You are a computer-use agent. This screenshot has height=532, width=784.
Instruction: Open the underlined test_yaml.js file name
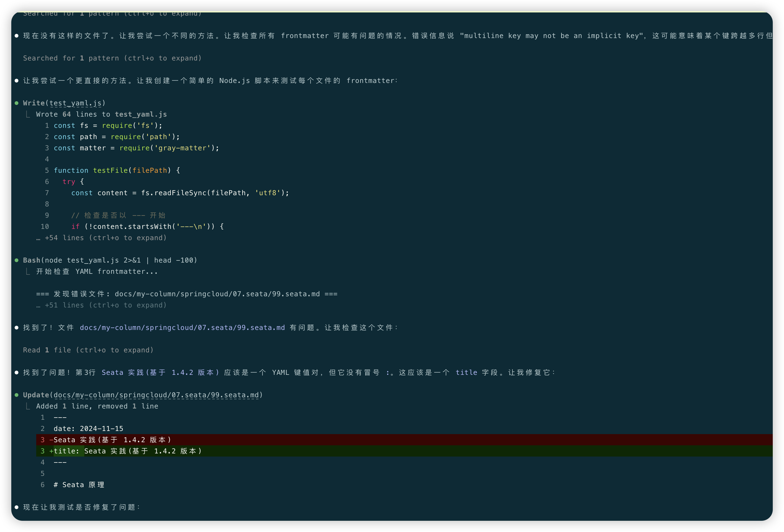point(75,103)
